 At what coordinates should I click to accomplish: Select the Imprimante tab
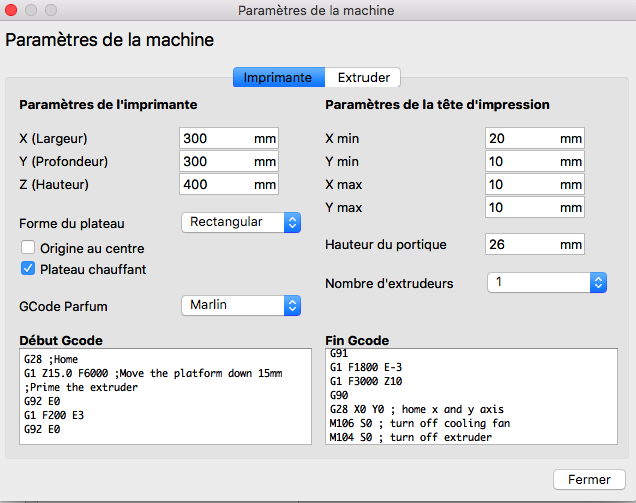pos(278,77)
